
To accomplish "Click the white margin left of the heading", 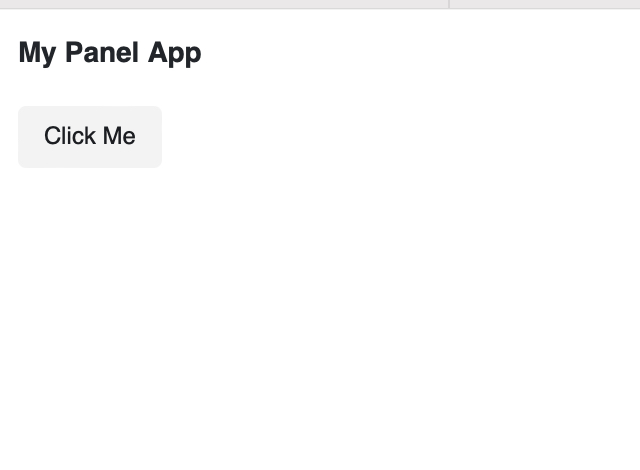I will (x=8, y=53).
